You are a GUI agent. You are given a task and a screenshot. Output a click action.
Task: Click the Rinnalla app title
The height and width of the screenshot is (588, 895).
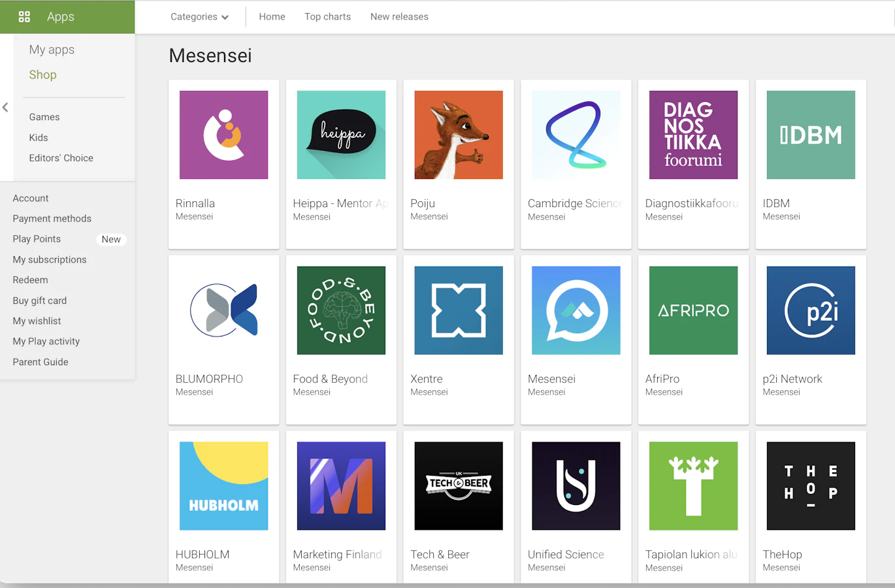coord(195,203)
